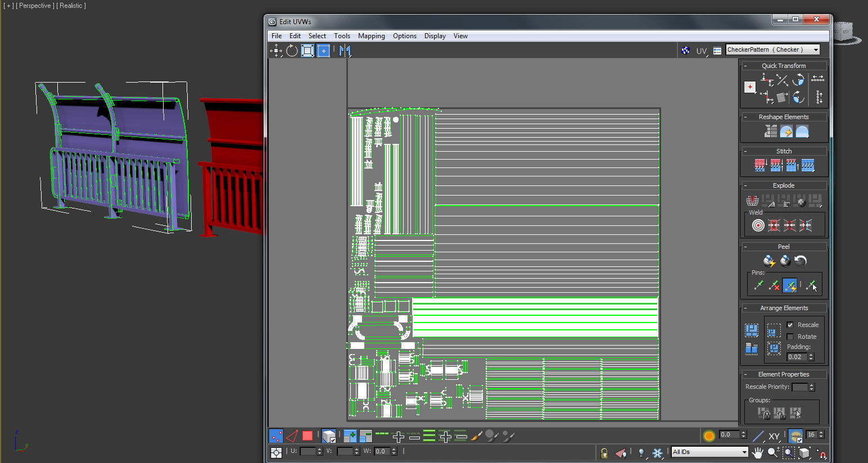Click the Padding spinner arrows

[x=811, y=357]
